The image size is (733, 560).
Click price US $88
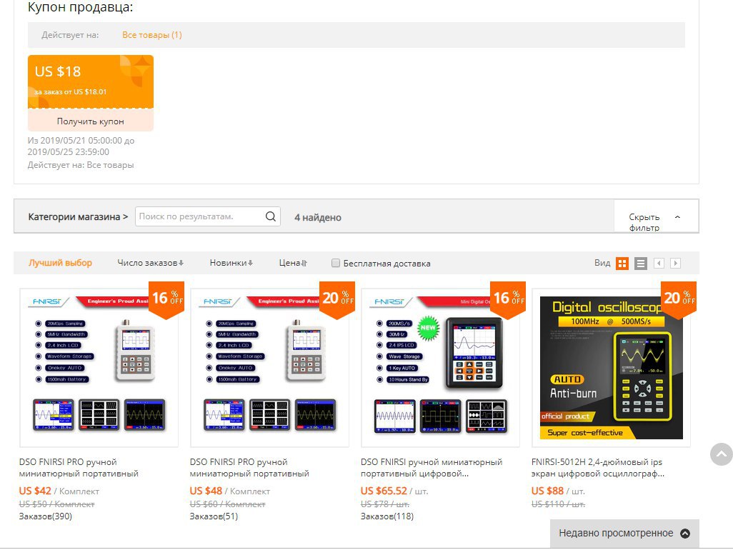(x=547, y=491)
